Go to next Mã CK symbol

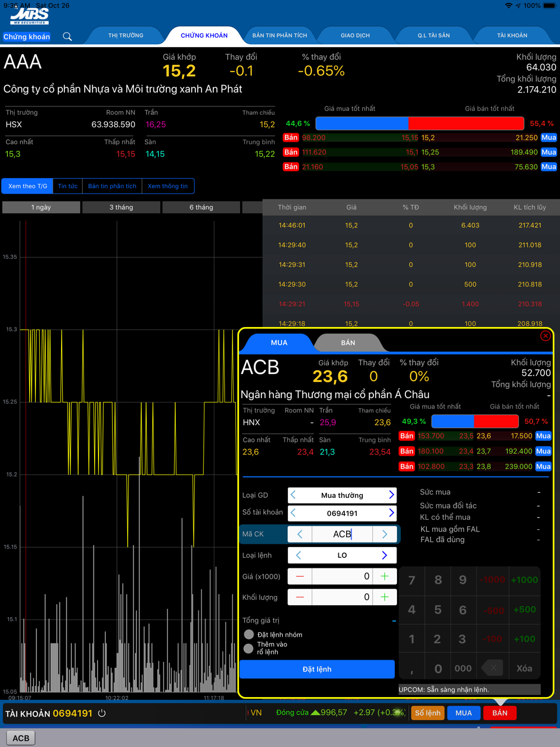(x=385, y=534)
